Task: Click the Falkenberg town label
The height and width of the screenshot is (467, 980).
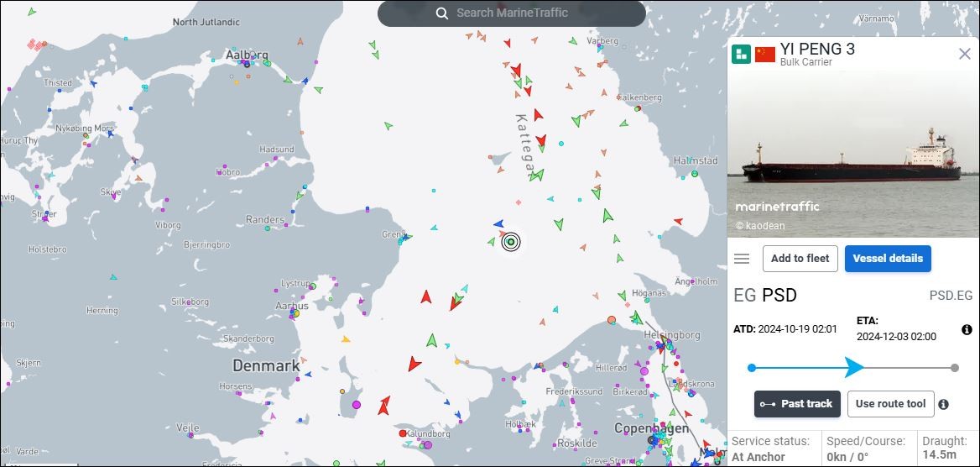Action: click(x=639, y=97)
